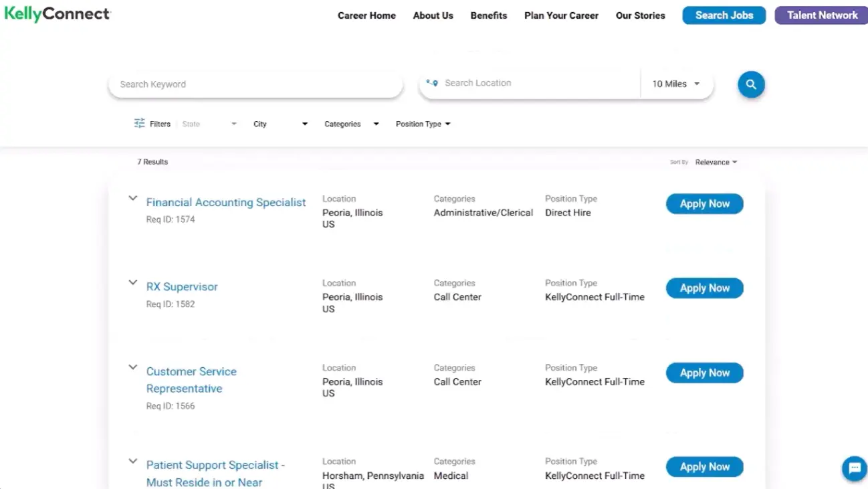Open the Sort By Relevance dropdown
Viewport: 868px width, 489px height.
pos(716,162)
